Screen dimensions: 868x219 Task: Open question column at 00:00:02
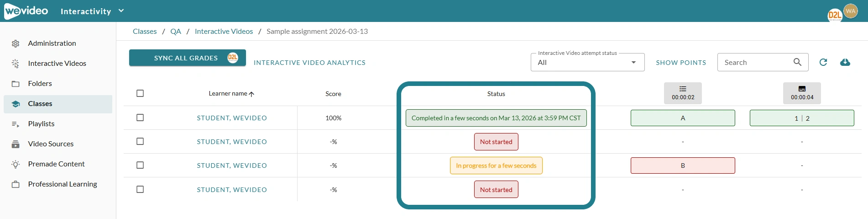pos(683,93)
